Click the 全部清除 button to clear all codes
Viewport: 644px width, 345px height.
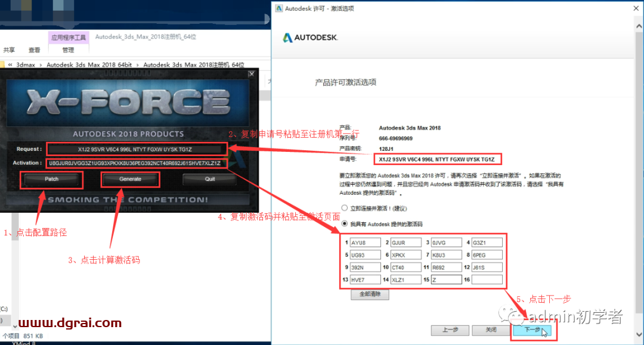click(x=370, y=294)
